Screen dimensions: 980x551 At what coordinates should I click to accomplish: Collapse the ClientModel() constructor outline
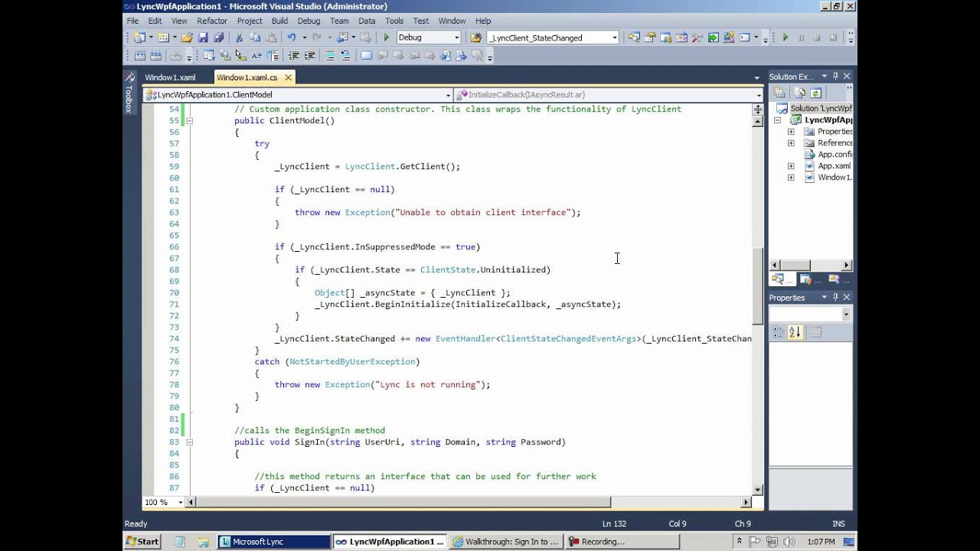click(x=190, y=121)
